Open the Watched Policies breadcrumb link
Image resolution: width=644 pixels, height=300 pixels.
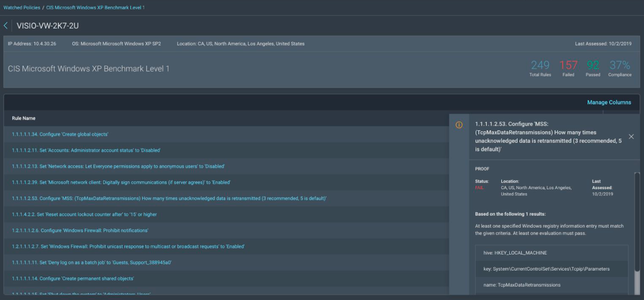[21, 8]
